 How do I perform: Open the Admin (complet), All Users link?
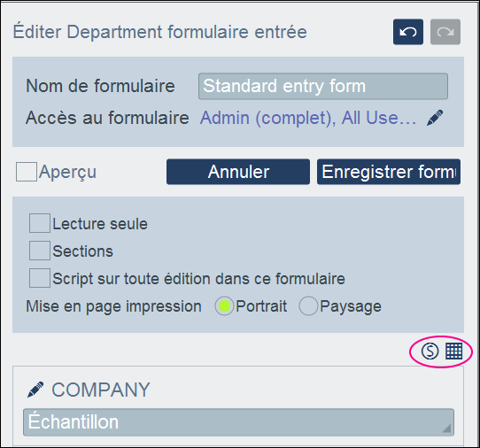point(308,118)
